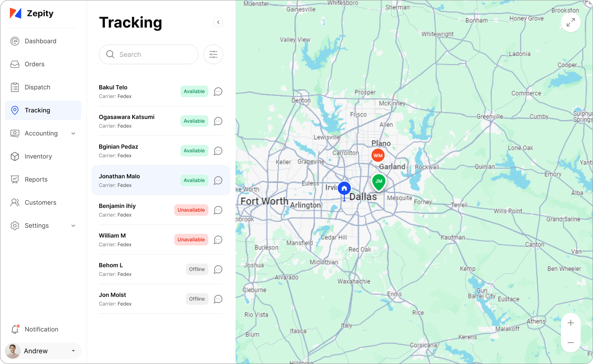593x364 pixels.
Task: Click the Dispatch sidebar icon
Action: pyautogui.click(x=15, y=87)
